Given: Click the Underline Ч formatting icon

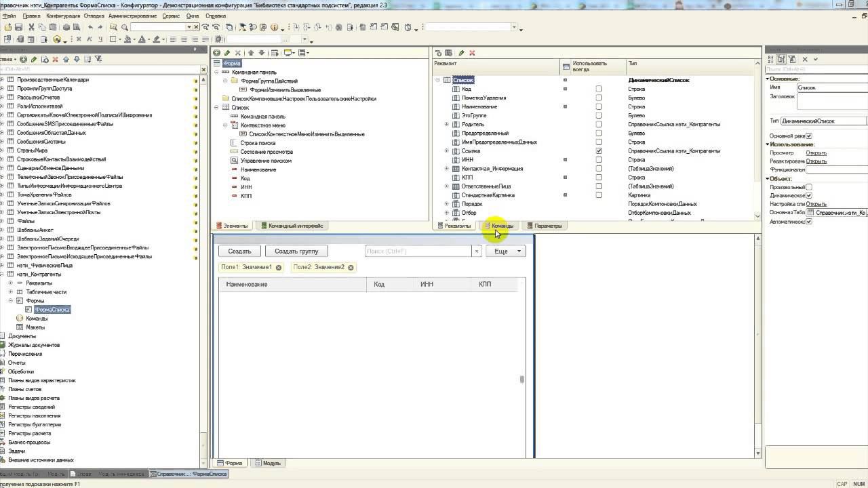Looking at the screenshot, I should (100, 39).
